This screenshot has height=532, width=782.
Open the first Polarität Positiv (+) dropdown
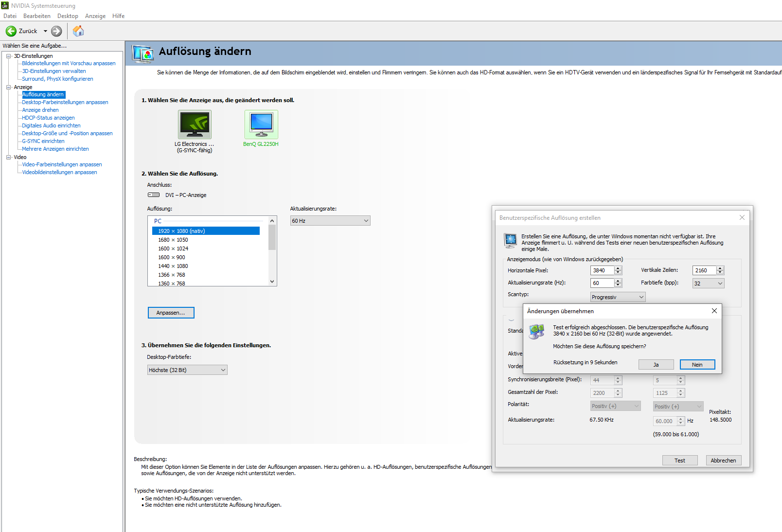click(x=616, y=406)
